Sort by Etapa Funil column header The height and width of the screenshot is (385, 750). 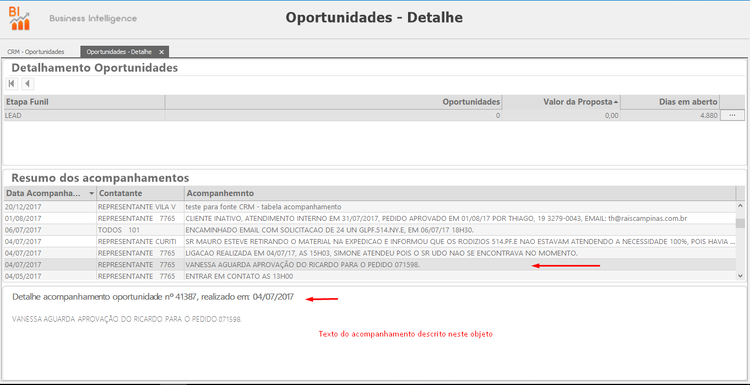point(84,102)
